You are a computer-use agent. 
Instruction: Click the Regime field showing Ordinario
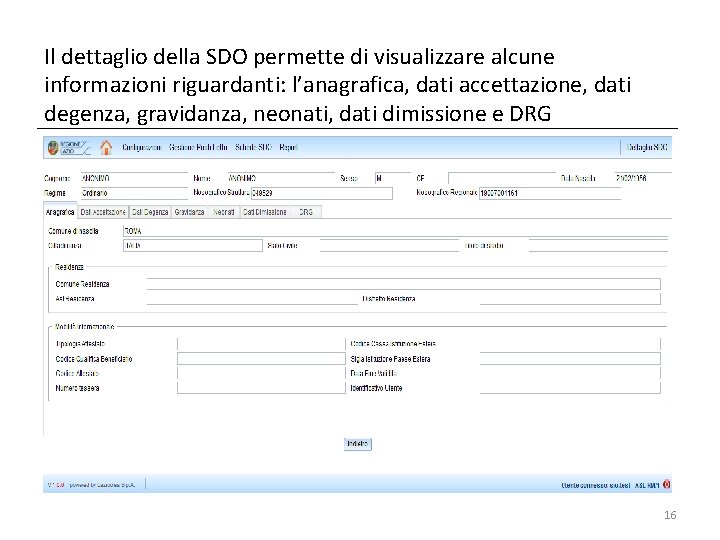point(134,193)
